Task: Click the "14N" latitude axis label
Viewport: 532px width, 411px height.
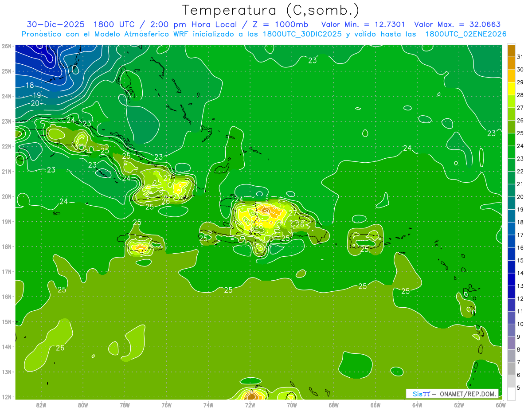Action: point(6,347)
